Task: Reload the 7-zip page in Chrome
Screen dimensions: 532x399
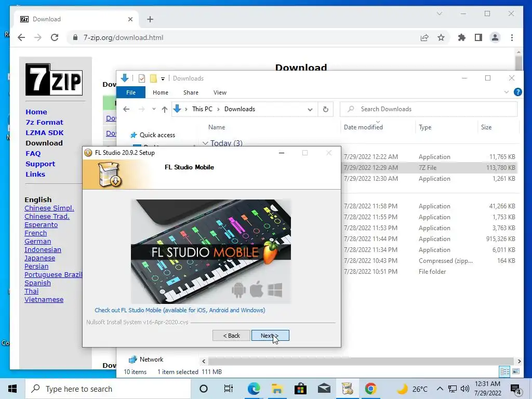Action: point(55,37)
